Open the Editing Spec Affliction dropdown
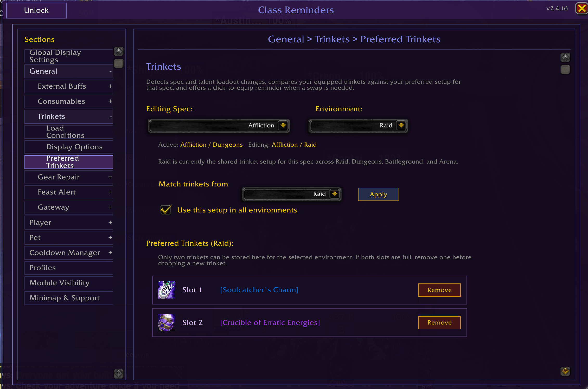The image size is (588, 389). tap(219, 126)
